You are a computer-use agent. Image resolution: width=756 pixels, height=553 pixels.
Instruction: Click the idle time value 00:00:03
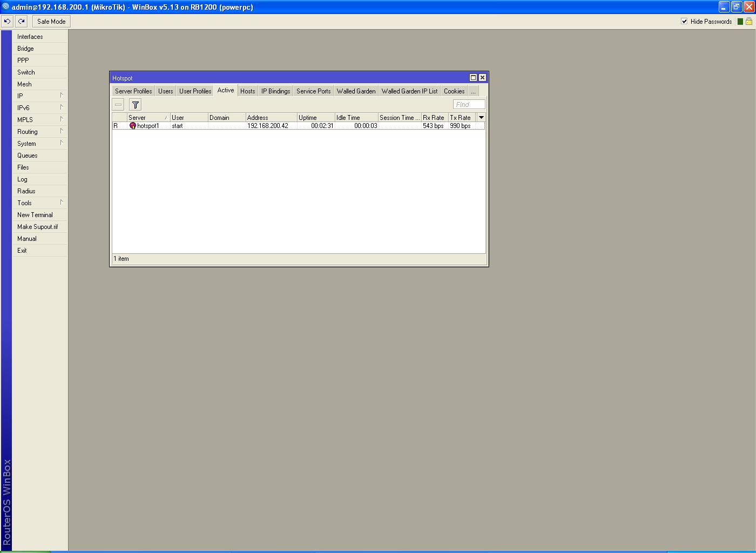tap(366, 126)
